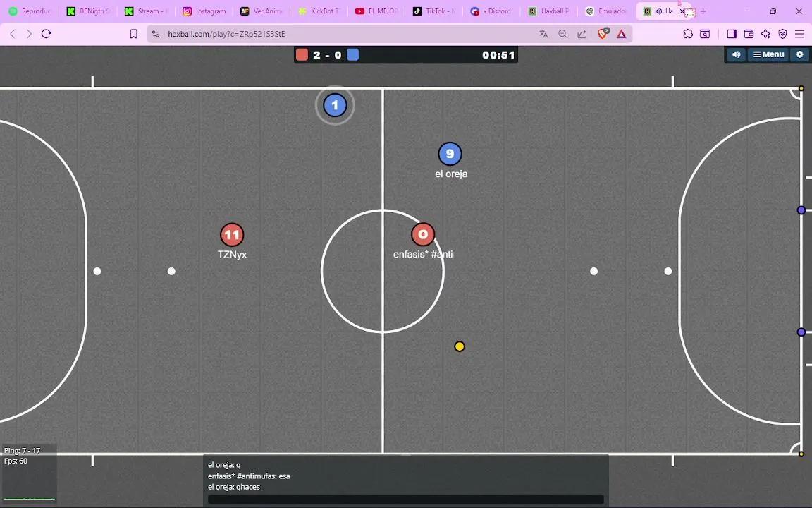Open a new browser tab

coord(703,11)
